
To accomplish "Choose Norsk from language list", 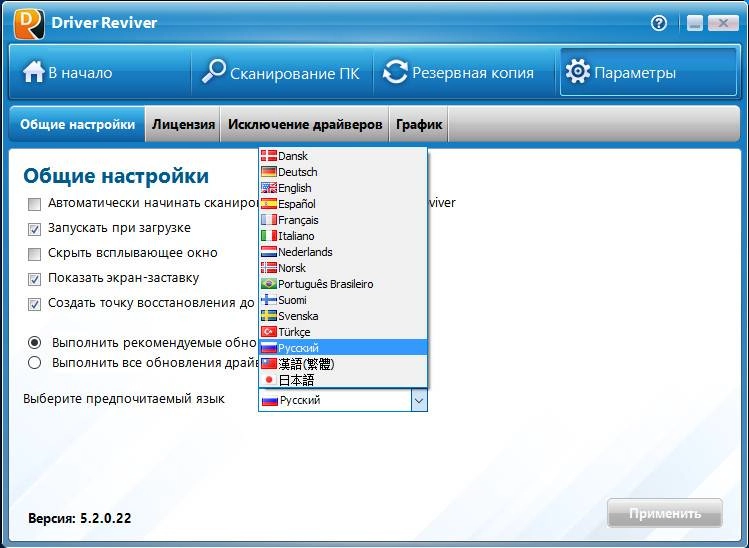I will 343,268.
